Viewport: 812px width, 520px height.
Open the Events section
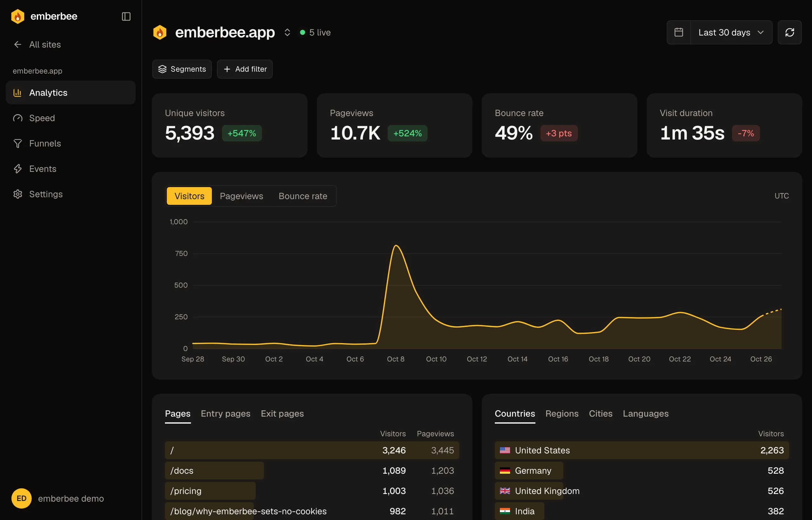coord(71,168)
